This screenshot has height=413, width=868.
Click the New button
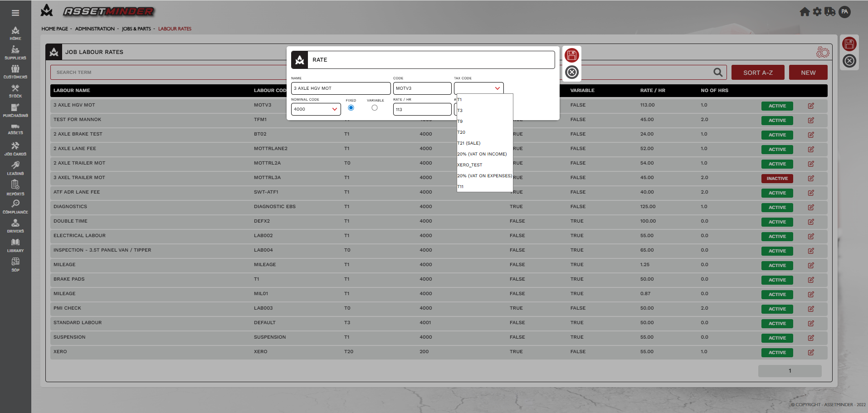coord(808,73)
